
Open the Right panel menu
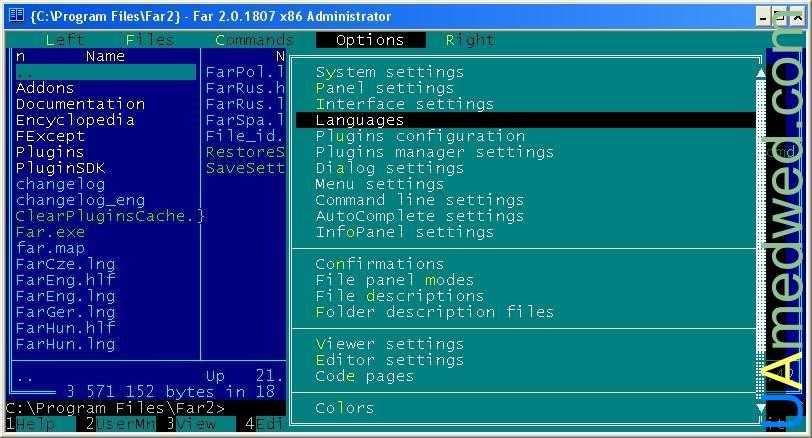click(x=470, y=40)
